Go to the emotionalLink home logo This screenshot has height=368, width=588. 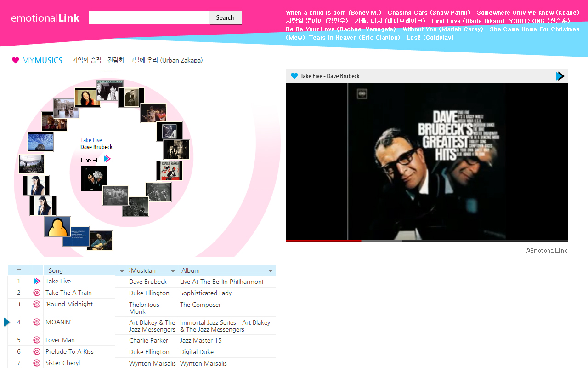(x=45, y=18)
